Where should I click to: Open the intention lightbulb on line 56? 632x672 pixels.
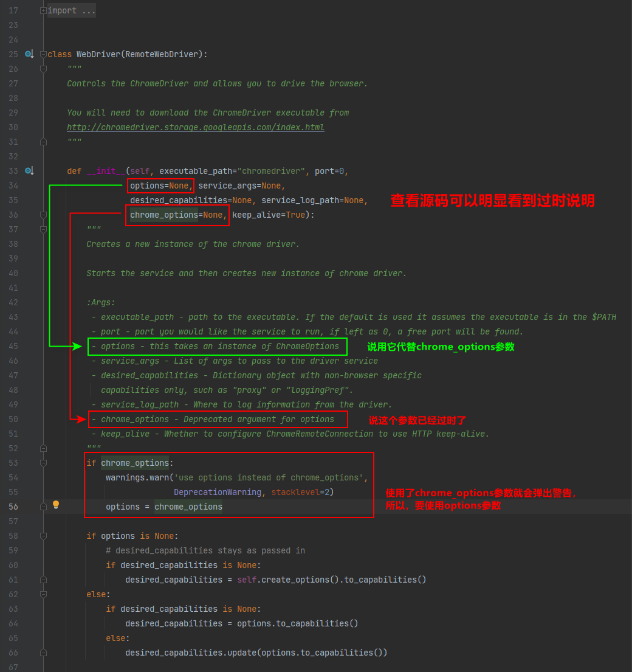55,505
